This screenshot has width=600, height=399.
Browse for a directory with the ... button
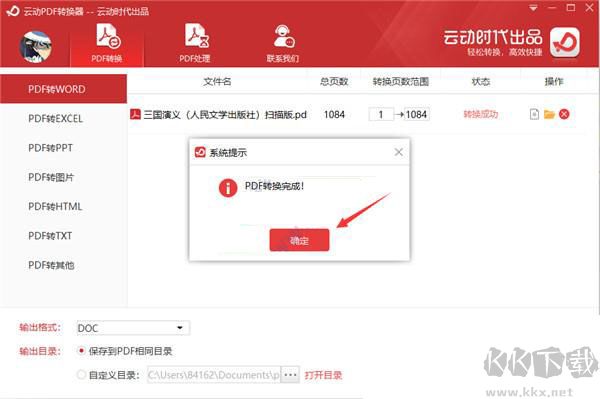290,375
